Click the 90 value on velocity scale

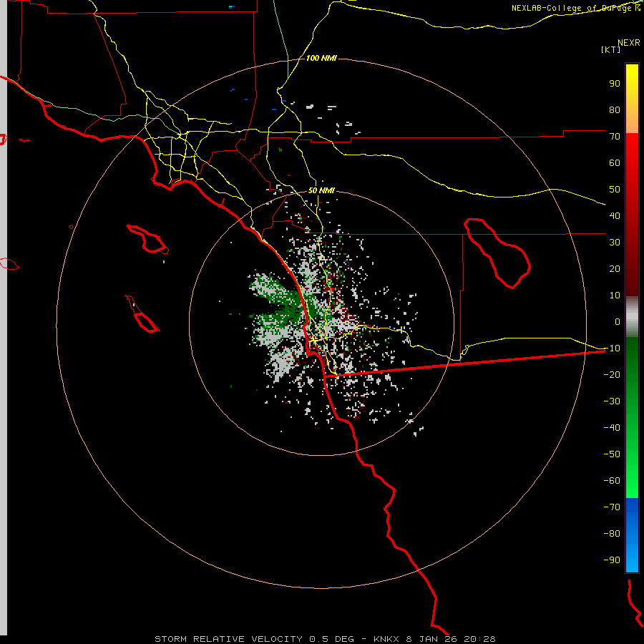coord(615,84)
